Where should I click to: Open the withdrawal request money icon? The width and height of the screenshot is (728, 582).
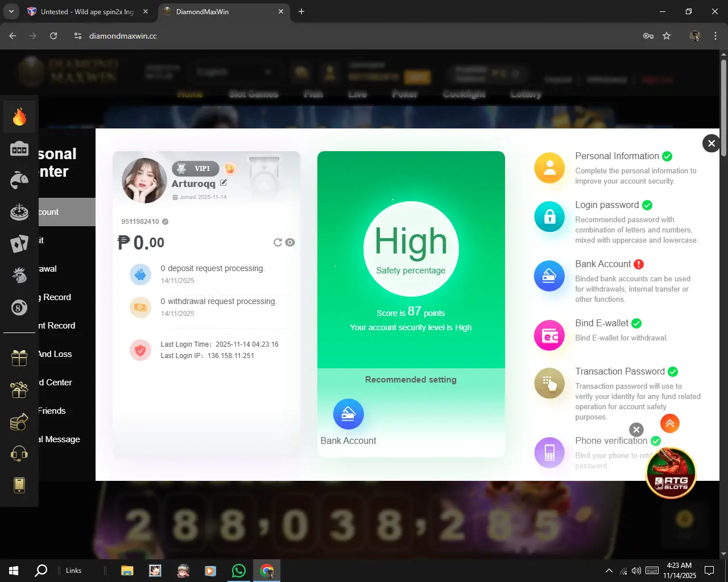(x=140, y=307)
